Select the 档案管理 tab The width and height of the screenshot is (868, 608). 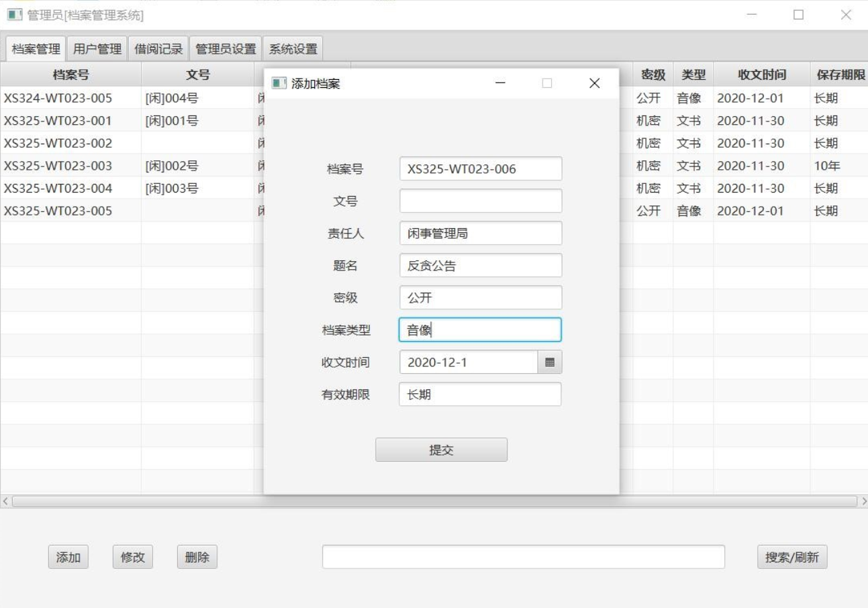[34, 48]
